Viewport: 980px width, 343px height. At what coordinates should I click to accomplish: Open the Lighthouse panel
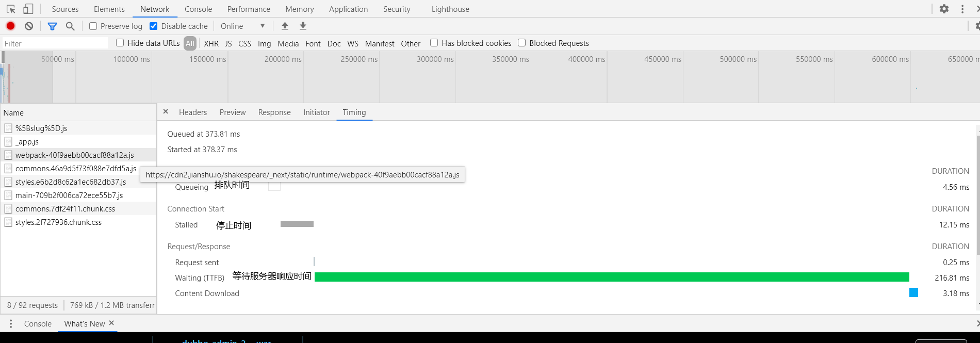(450, 9)
